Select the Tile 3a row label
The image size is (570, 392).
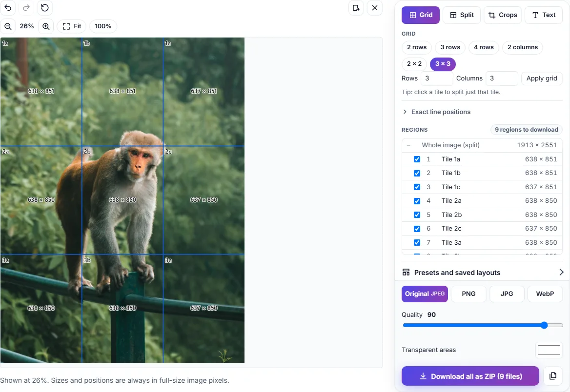[x=451, y=242]
